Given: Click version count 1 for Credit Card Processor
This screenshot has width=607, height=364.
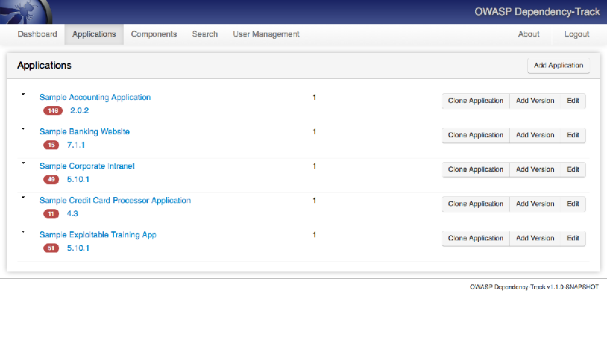Looking at the screenshot, I should coord(314,200).
